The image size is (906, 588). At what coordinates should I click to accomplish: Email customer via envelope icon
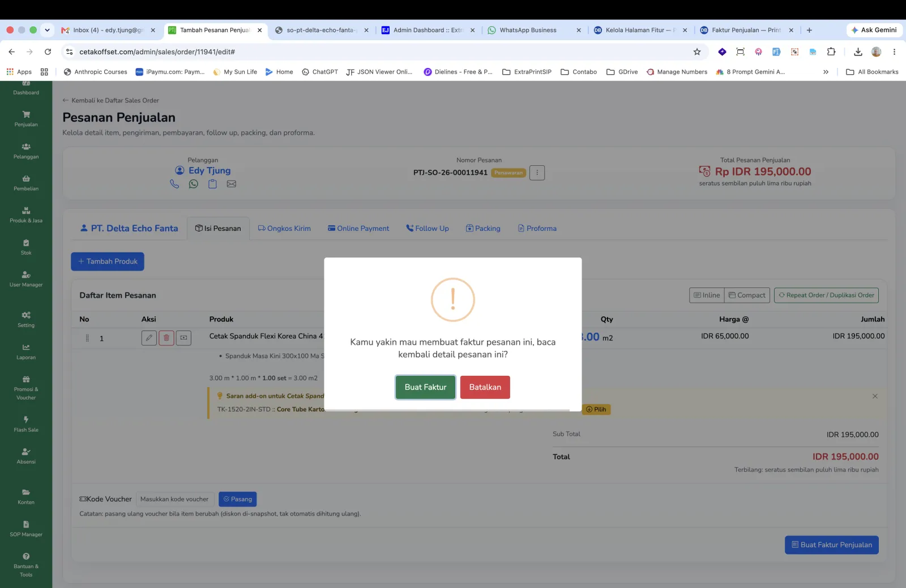click(x=232, y=184)
